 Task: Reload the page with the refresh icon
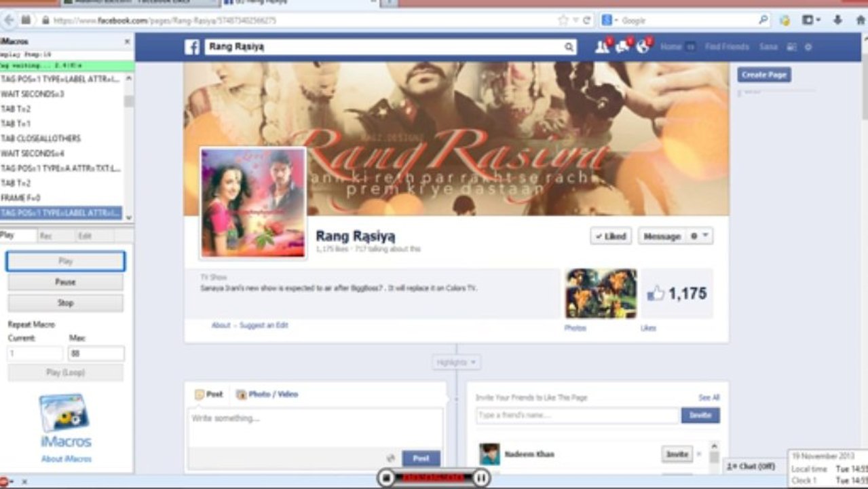tap(586, 20)
